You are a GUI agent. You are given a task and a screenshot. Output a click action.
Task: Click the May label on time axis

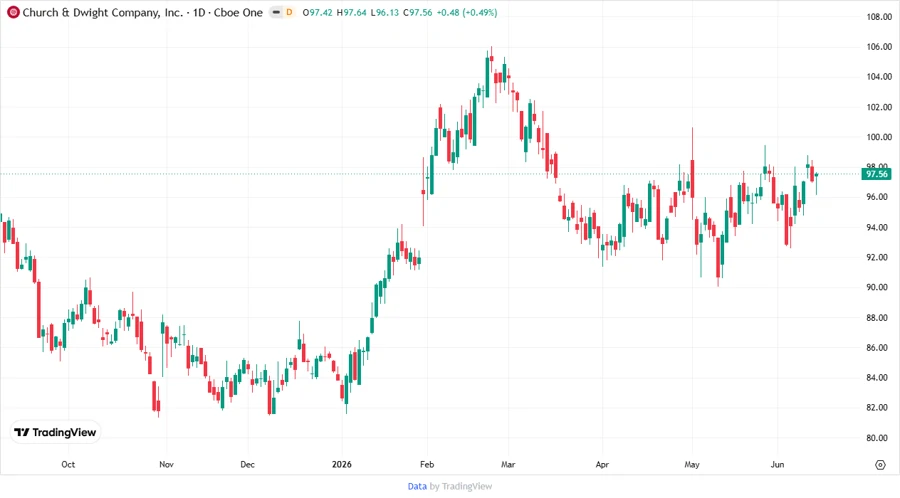692,464
